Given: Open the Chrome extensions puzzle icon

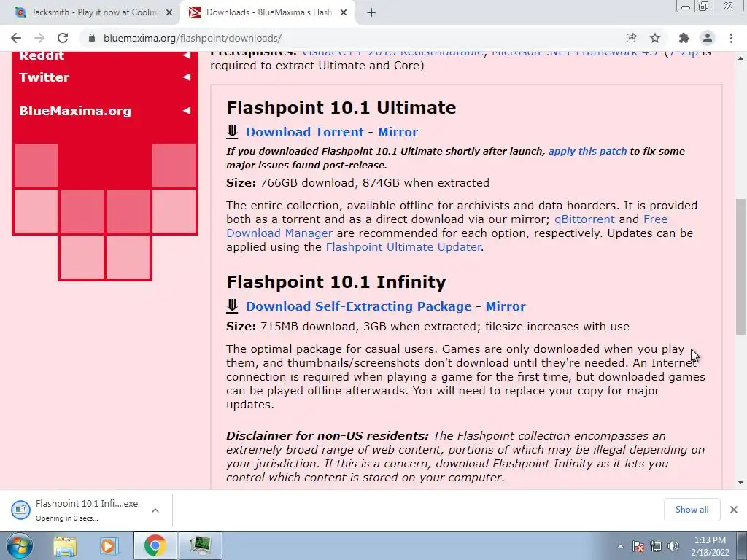Looking at the screenshot, I should 684,38.
